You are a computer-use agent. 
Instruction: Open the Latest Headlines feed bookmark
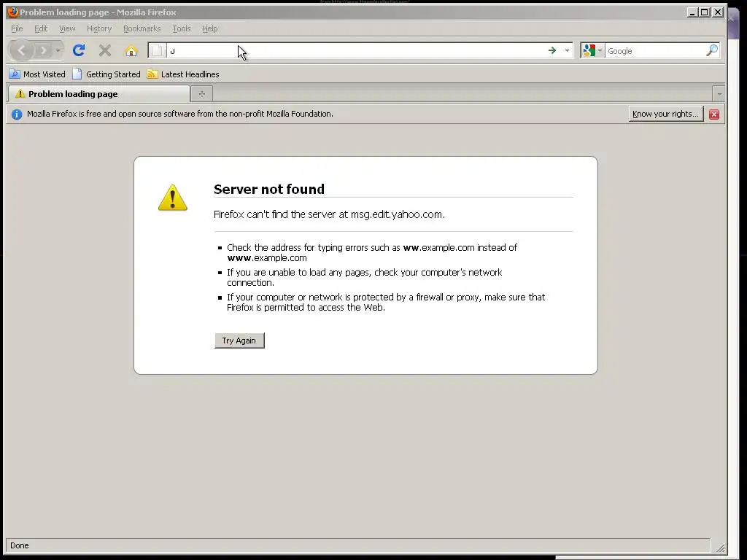183,74
